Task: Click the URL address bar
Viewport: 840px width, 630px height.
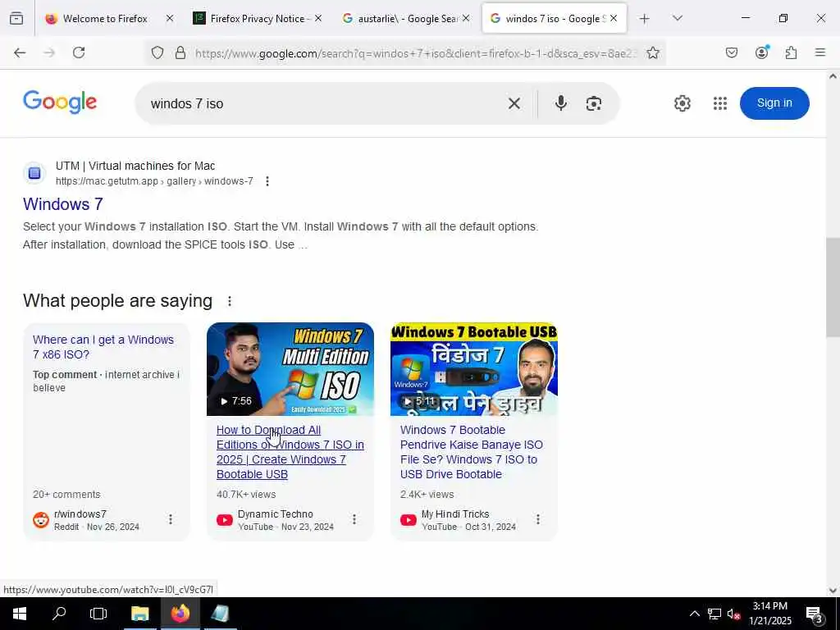Action: click(415, 52)
